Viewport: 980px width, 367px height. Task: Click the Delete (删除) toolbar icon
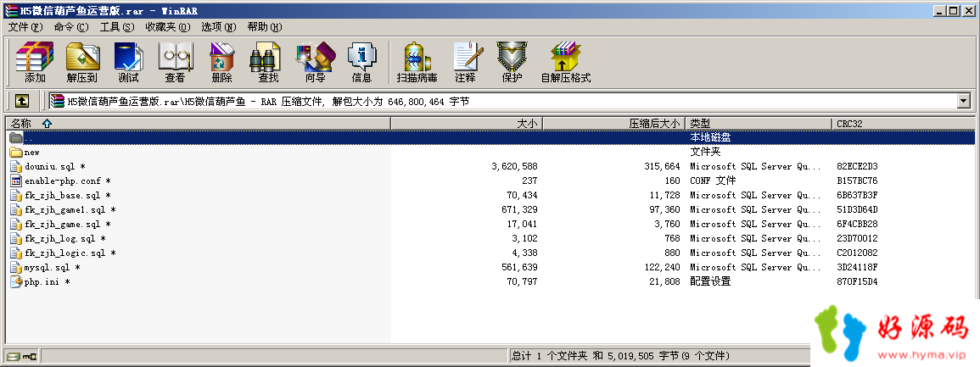221,63
